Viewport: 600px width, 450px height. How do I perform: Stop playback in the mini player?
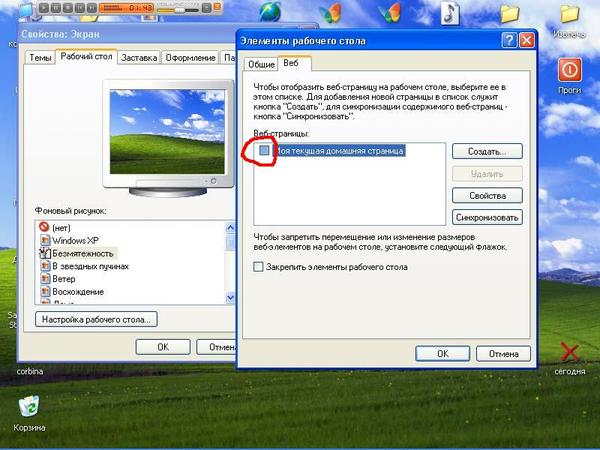click(68, 7)
